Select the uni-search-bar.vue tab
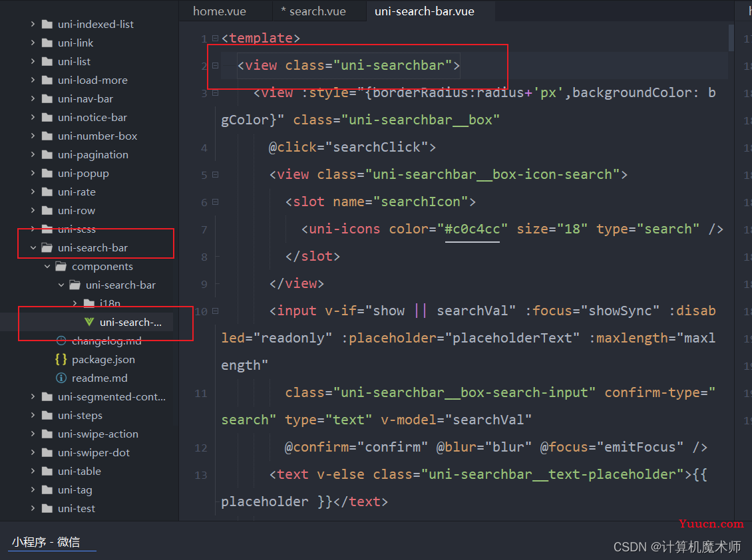This screenshot has width=752, height=560. [425, 11]
